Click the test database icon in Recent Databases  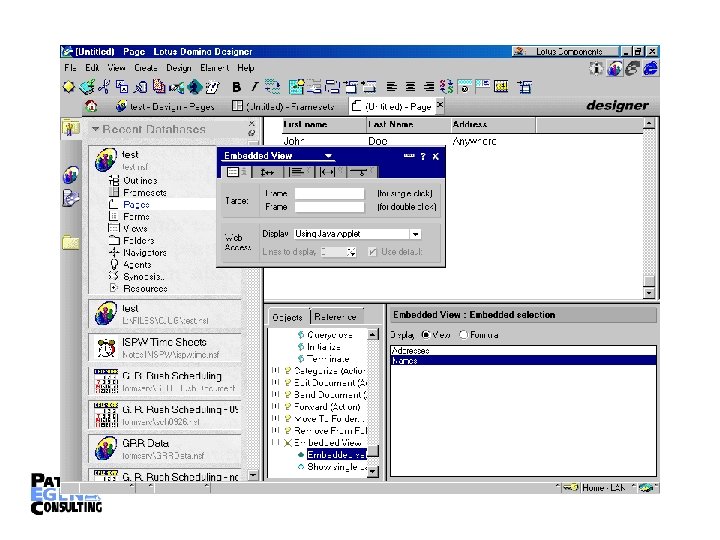click(x=106, y=160)
